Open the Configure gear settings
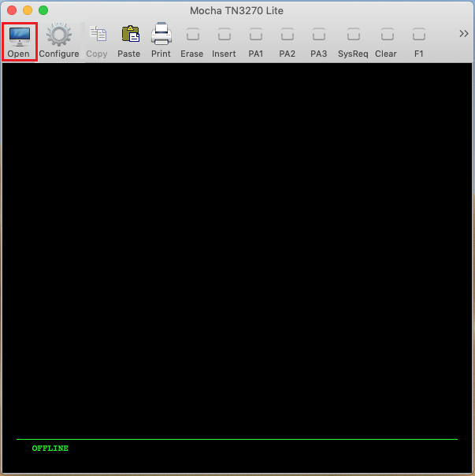This screenshot has width=475, height=476. [59, 41]
